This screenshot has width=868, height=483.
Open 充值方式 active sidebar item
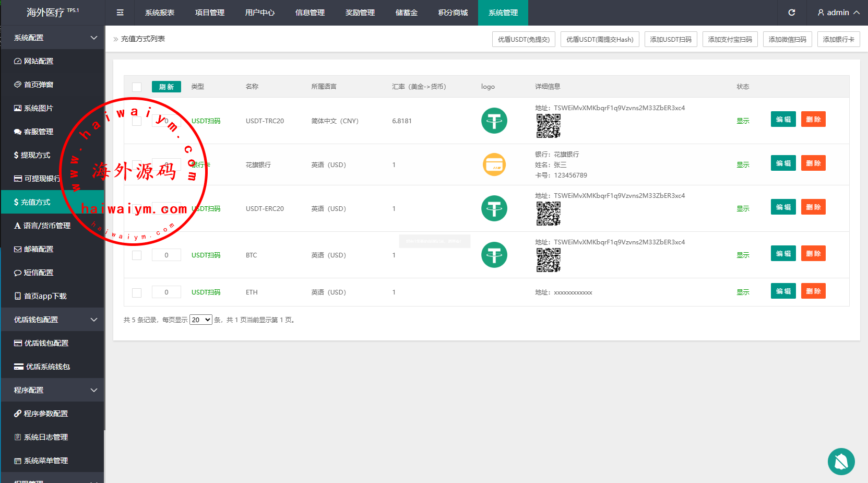[x=52, y=202]
